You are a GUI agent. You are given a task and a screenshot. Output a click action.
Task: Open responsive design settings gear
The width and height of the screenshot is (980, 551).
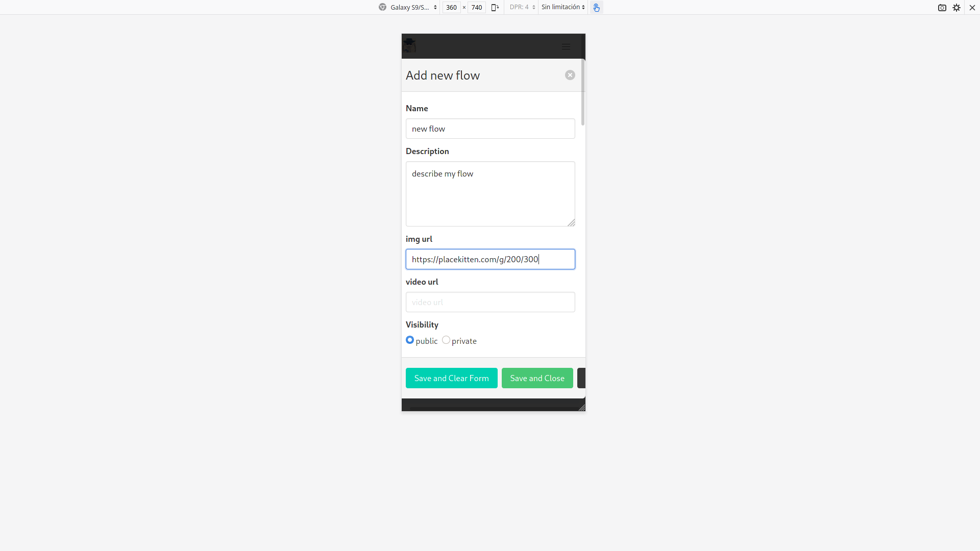point(957,8)
